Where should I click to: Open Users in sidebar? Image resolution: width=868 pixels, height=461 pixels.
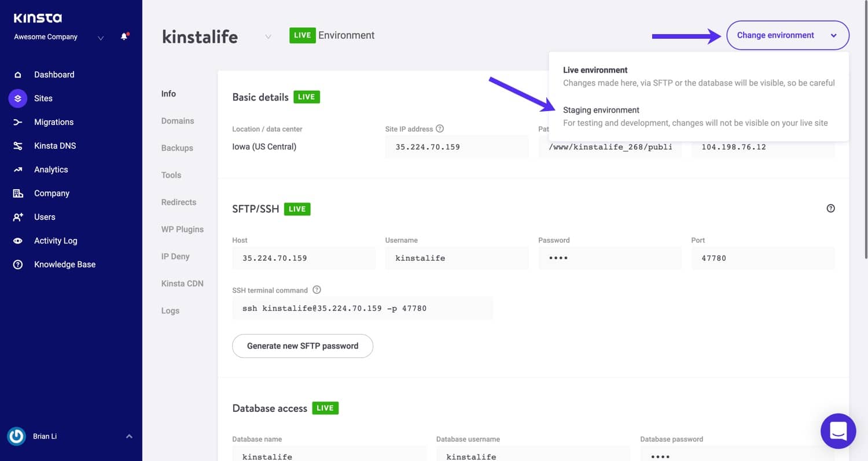point(45,217)
